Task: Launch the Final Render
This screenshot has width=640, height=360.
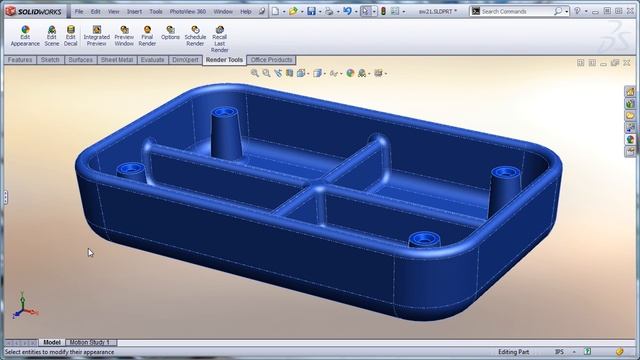Action: coord(147,36)
